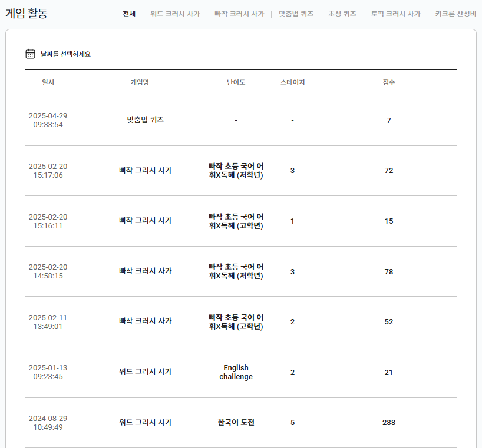482x448 pixels.
Task: Open the '키크론 산성비' tab
Action: (455, 14)
